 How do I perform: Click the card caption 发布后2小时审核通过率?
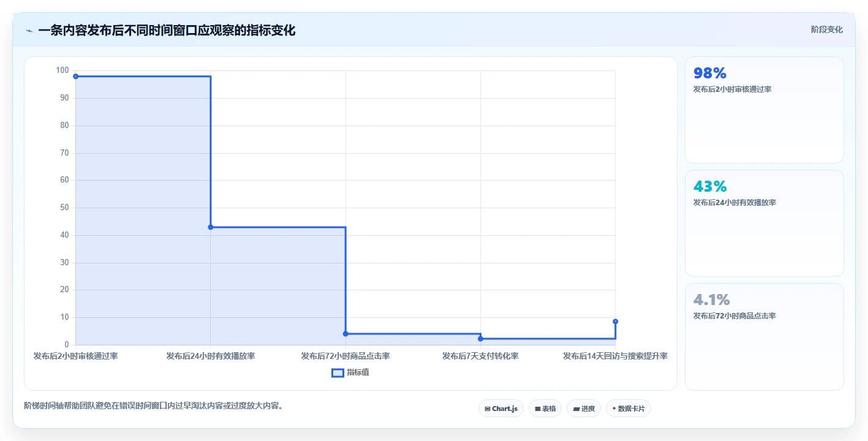pyautogui.click(x=732, y=89)
